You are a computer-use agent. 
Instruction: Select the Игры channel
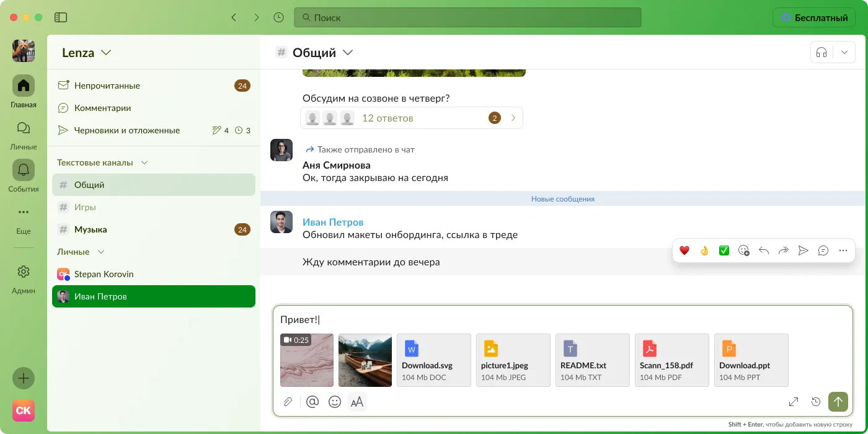click(x=154, y=207)
